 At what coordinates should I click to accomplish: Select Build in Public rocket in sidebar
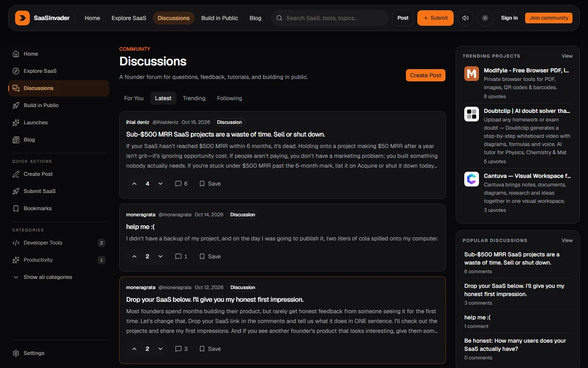16,105
